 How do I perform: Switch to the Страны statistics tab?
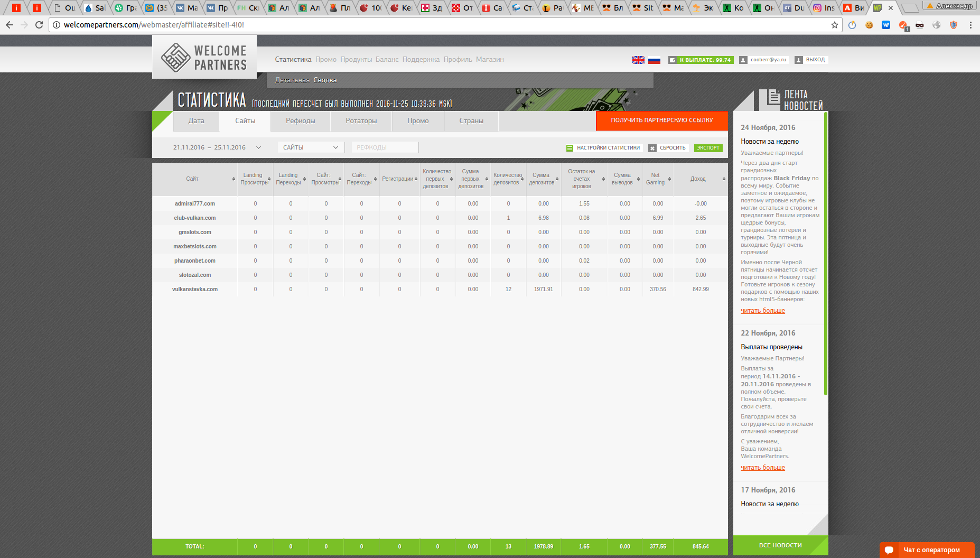(x=471, y=121)
